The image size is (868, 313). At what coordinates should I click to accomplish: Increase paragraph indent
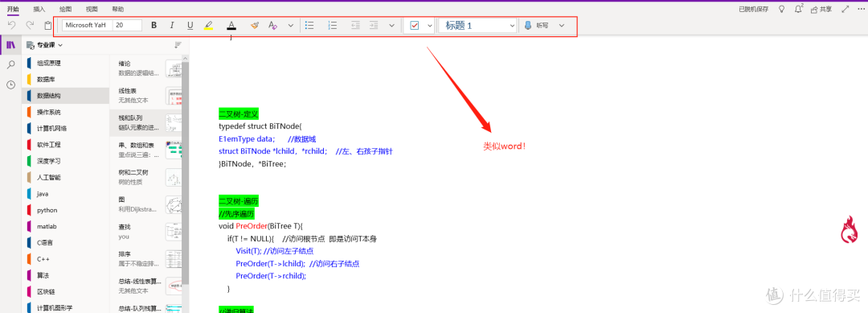(x=374, y=26)
